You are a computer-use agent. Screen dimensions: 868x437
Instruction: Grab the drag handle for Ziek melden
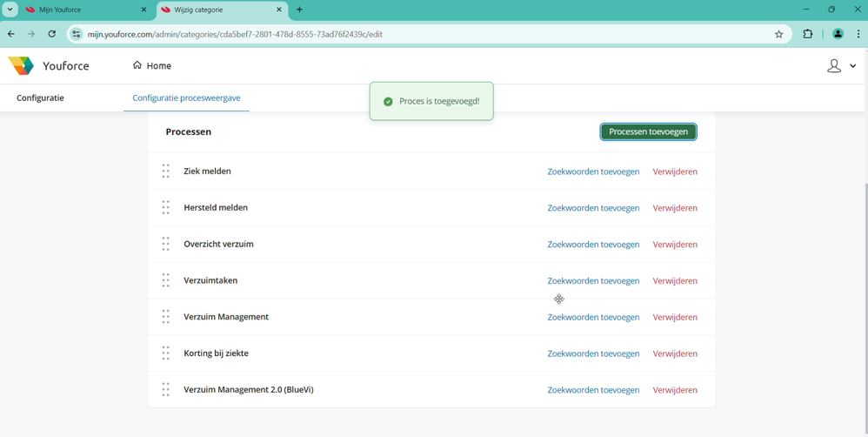(165, 171)
